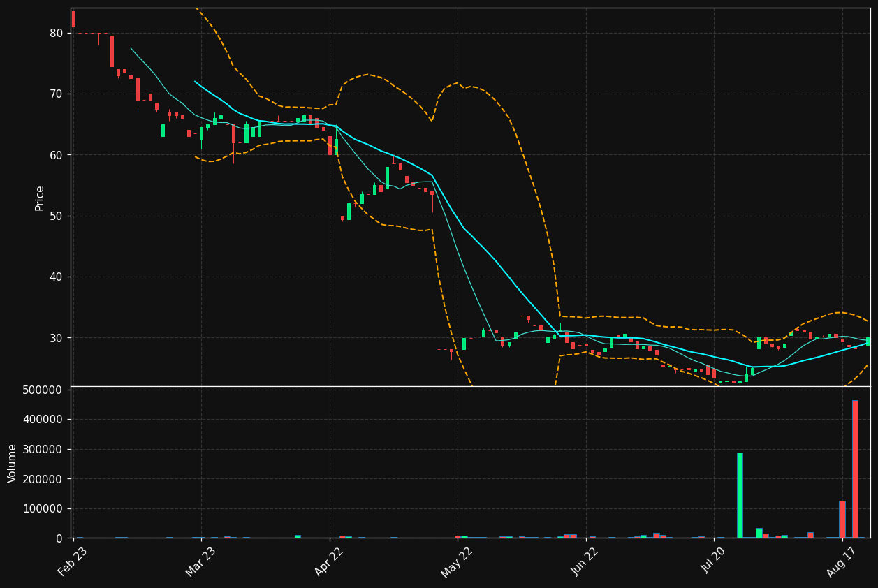Click the Price axis title
This screenshot has height=588, width=878.
pos(40,198)
